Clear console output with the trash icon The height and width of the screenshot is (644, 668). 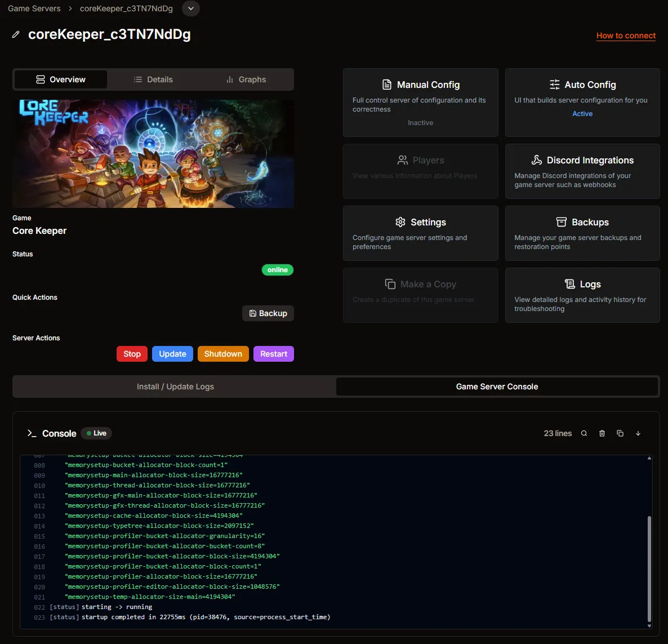[x=602, y=433]
